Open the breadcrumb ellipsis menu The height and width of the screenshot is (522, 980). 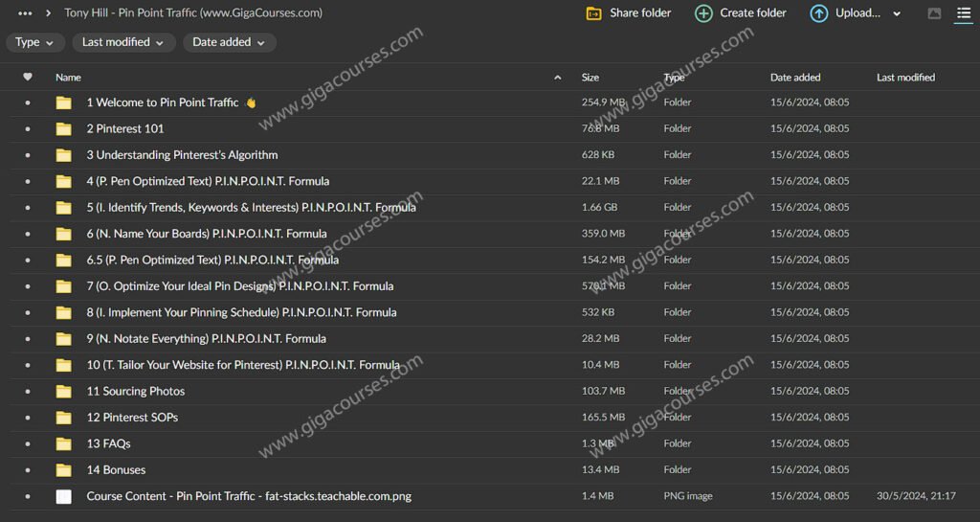point(25,13)
